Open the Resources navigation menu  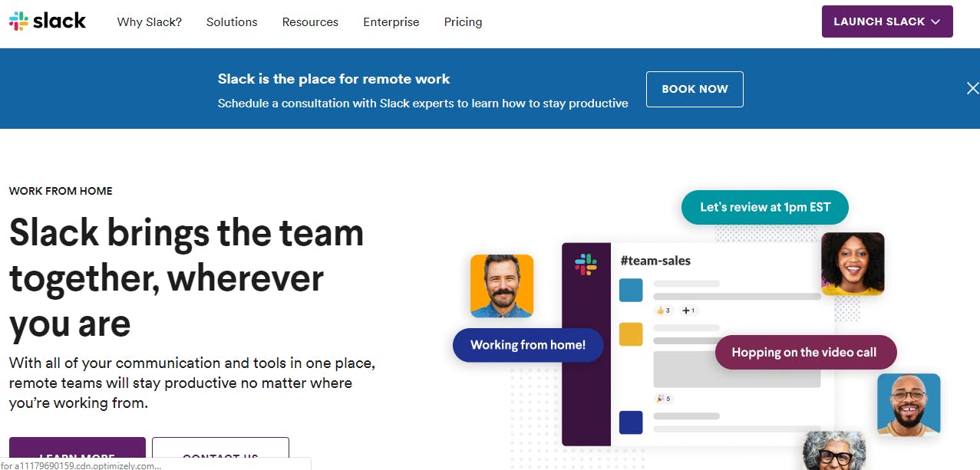pos(310,22)
